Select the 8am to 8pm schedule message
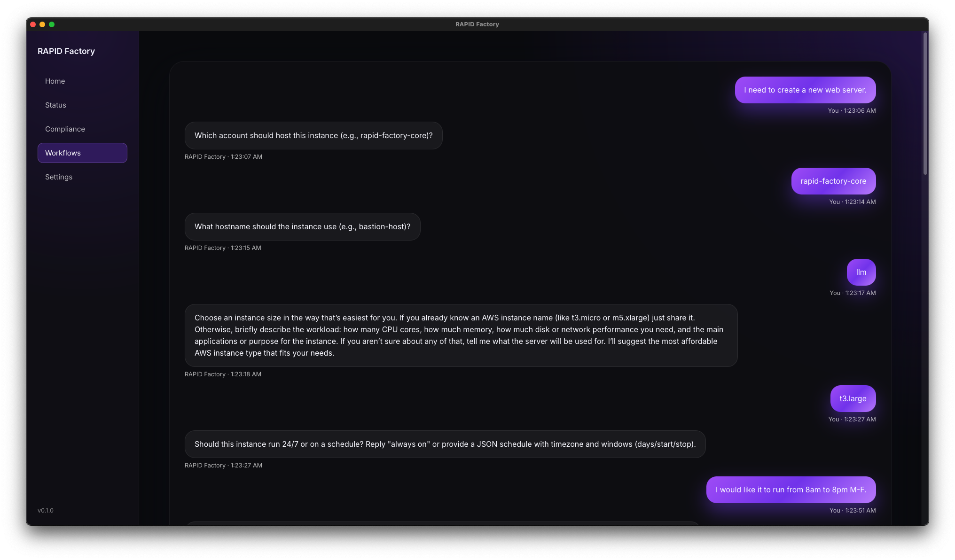This screenshot has height=560, width=955. tap(791, 490)
